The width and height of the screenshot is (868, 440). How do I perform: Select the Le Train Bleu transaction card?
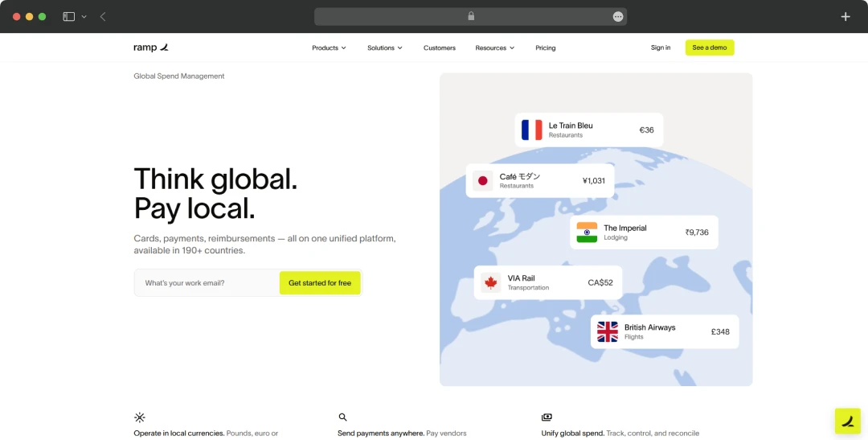[589, 130]
